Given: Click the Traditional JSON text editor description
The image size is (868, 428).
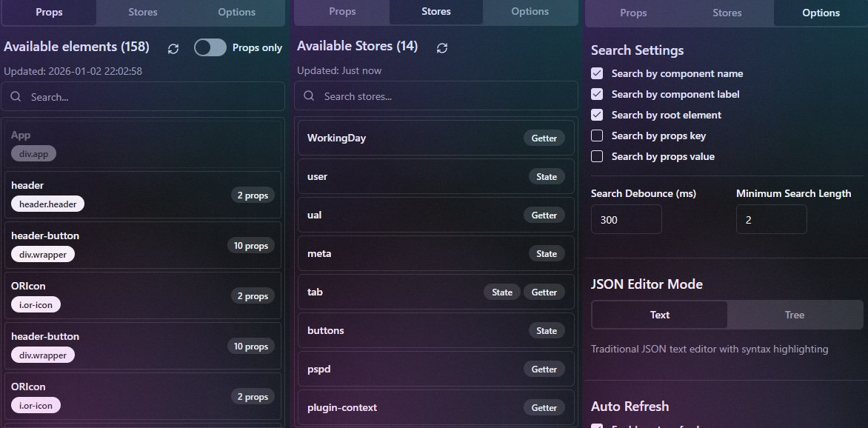Looking at the screenshot, I should 710,349.
